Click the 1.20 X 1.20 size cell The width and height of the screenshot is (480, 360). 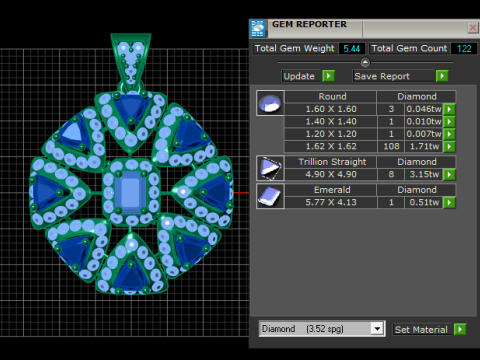(331, 134)
